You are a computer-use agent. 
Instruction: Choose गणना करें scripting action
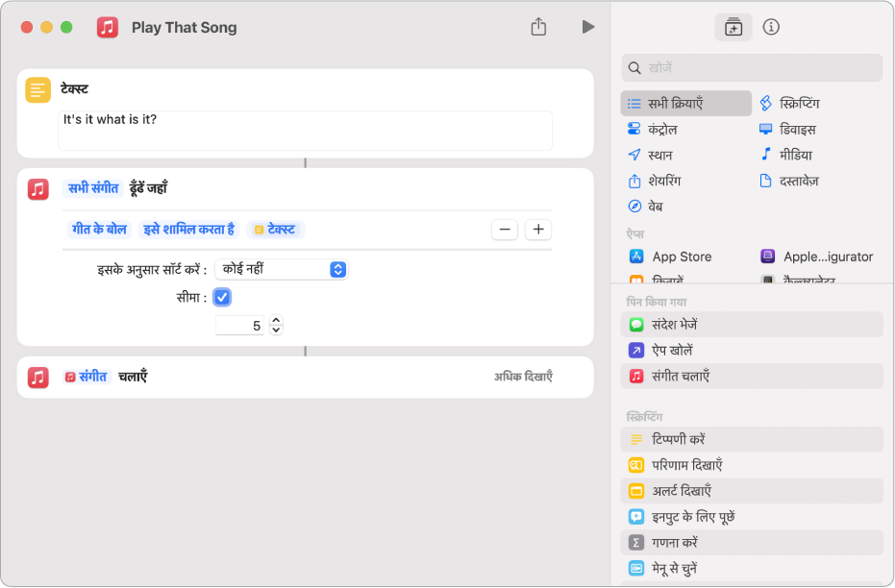pyautogui.click(x=752, y=543)
